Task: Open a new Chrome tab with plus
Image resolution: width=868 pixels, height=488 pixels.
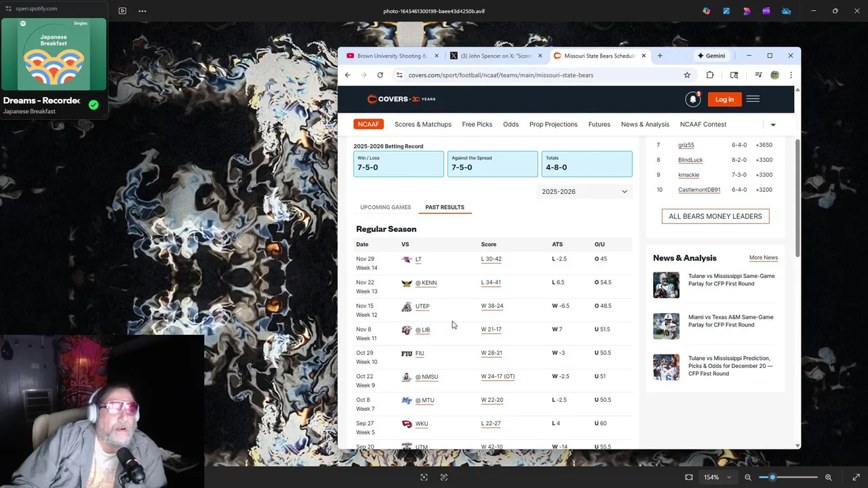Action: coord(660,56)
